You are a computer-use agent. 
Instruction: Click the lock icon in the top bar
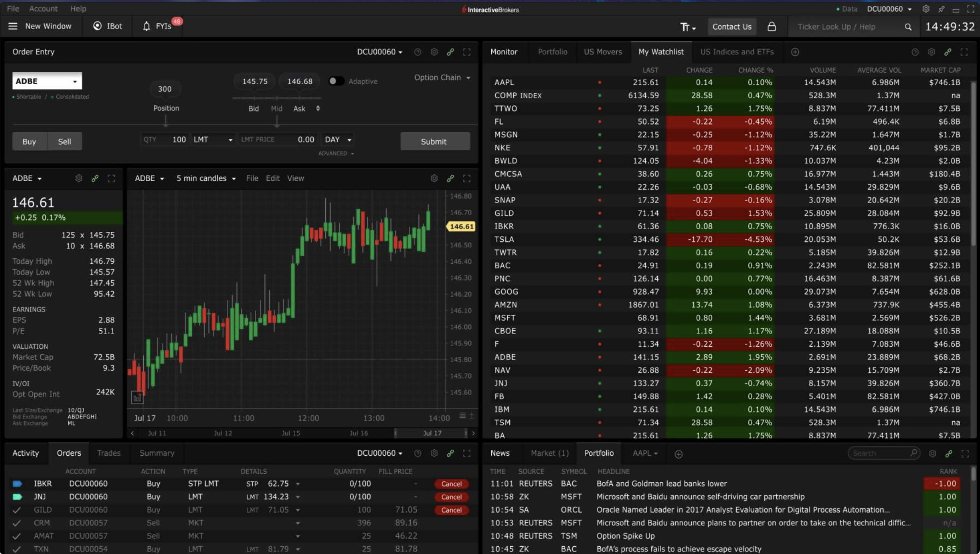tap(771, 27)
